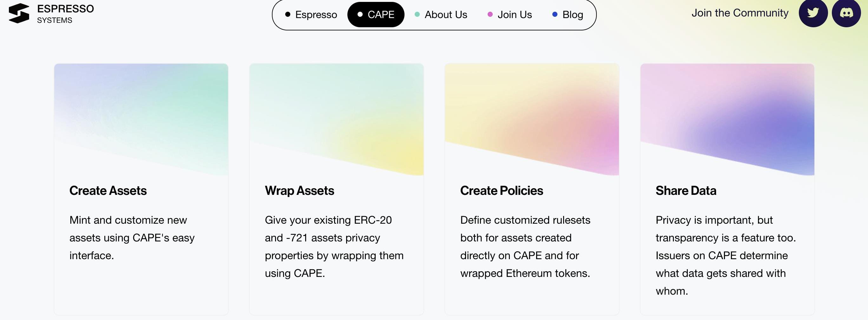This screenshot has height=320, width=868.
Task: Open the Join Us menu item
Action: pyautogui.click(x=510, y=15)
